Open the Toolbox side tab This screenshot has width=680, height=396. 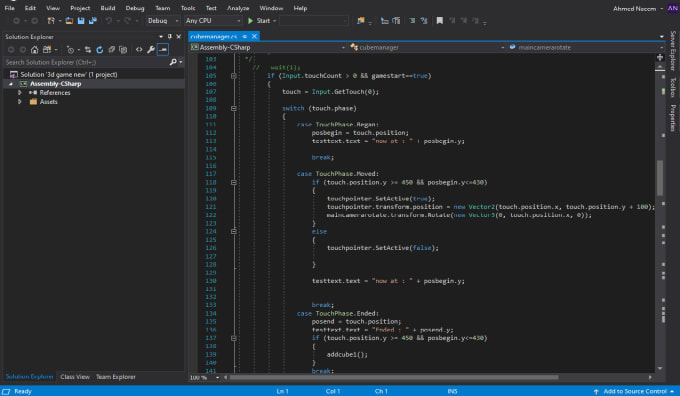click(673, 87)
